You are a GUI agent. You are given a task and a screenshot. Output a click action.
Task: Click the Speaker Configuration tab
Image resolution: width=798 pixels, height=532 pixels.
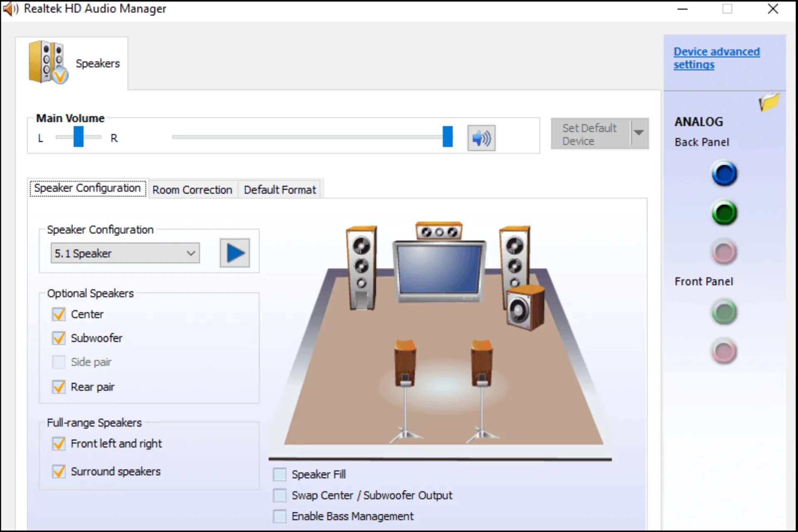pos(87,189)
